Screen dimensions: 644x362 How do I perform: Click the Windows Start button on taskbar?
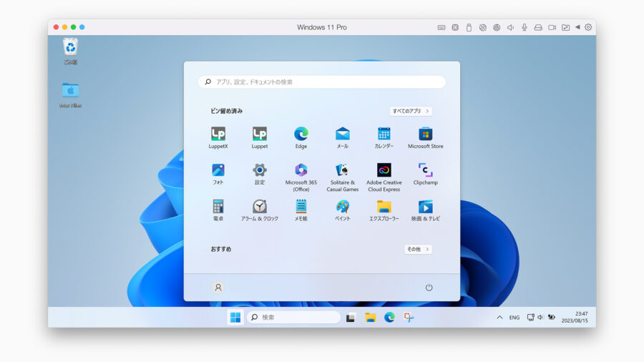pyautogui.click(x=235, y=317)
